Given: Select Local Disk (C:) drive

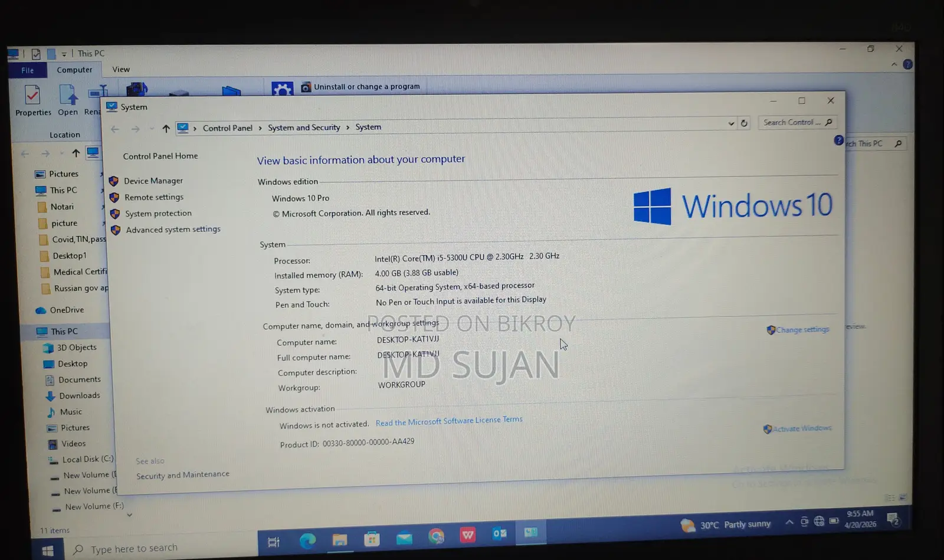Looking at the screenshot, I should click(81, 460).
